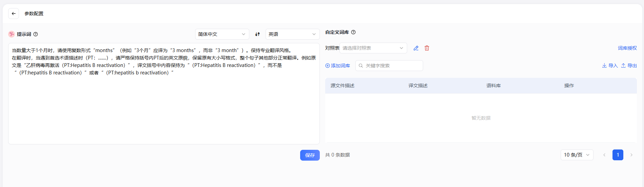Click the edit pencil icon for 对照表

click(x=416, y=48)
